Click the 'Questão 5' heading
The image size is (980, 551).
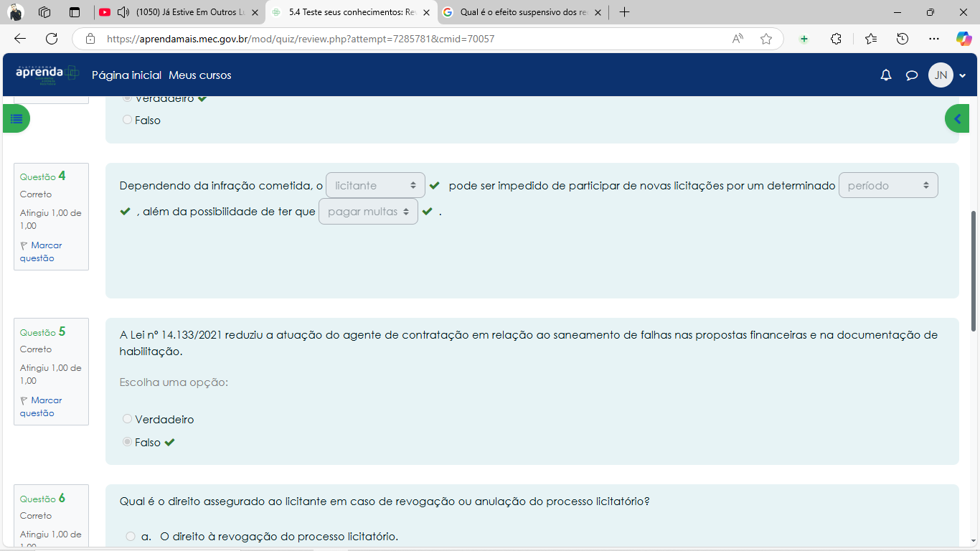(42, 331)
